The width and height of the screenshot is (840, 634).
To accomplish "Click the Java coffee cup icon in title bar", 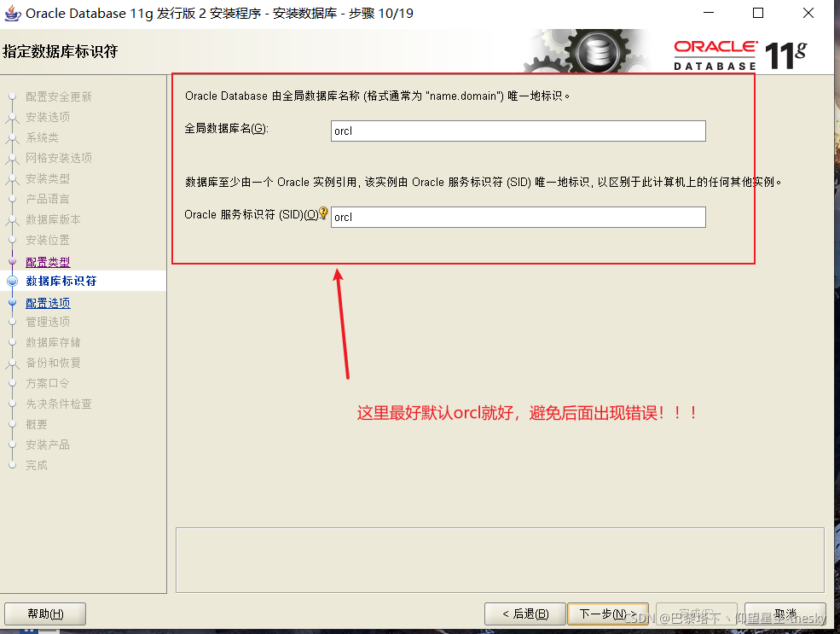I will click(12, 14).
